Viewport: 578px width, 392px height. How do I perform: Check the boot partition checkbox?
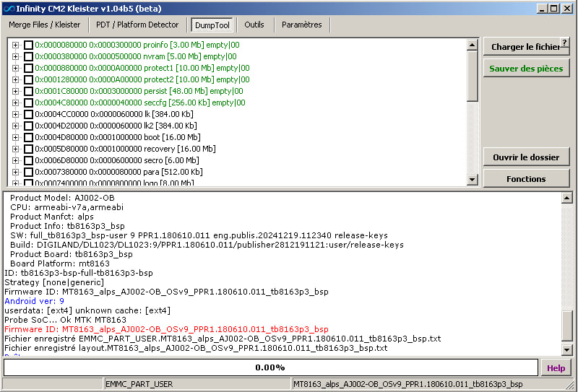28,137
